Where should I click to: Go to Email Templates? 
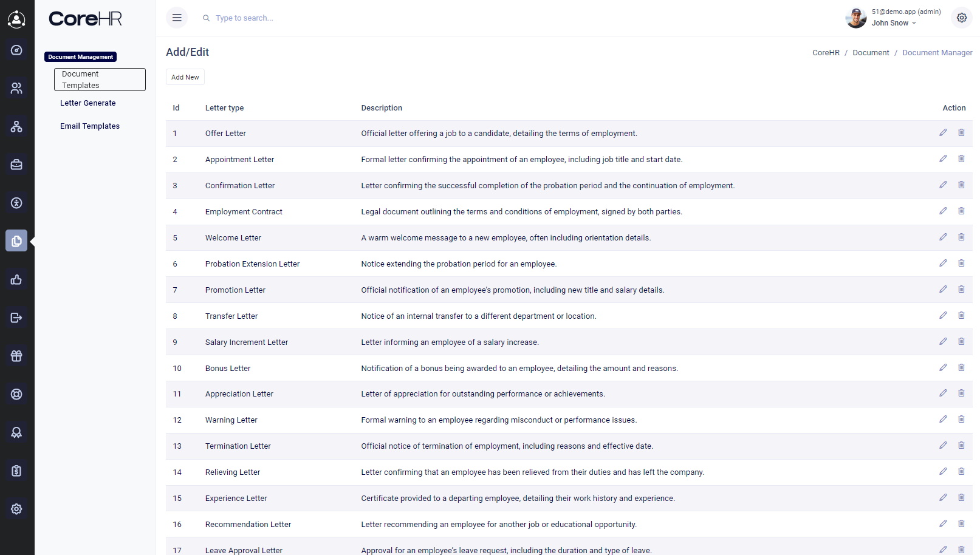click(90, 126)
